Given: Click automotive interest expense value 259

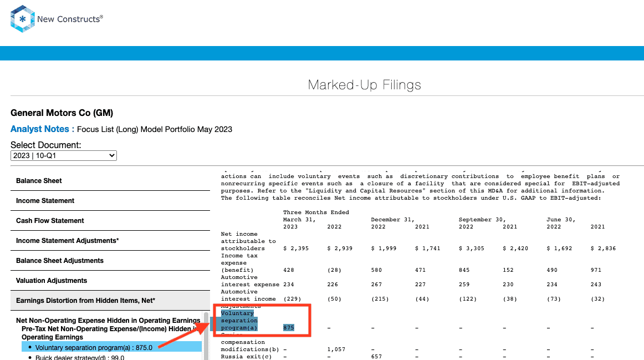Looking at the screenshot, I should 464,285.
